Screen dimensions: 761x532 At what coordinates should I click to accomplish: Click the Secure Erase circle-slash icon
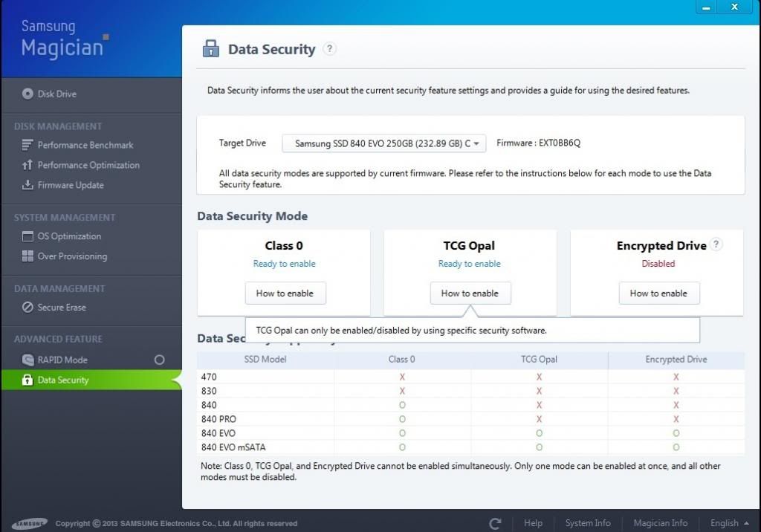click(x=27, y=308)
